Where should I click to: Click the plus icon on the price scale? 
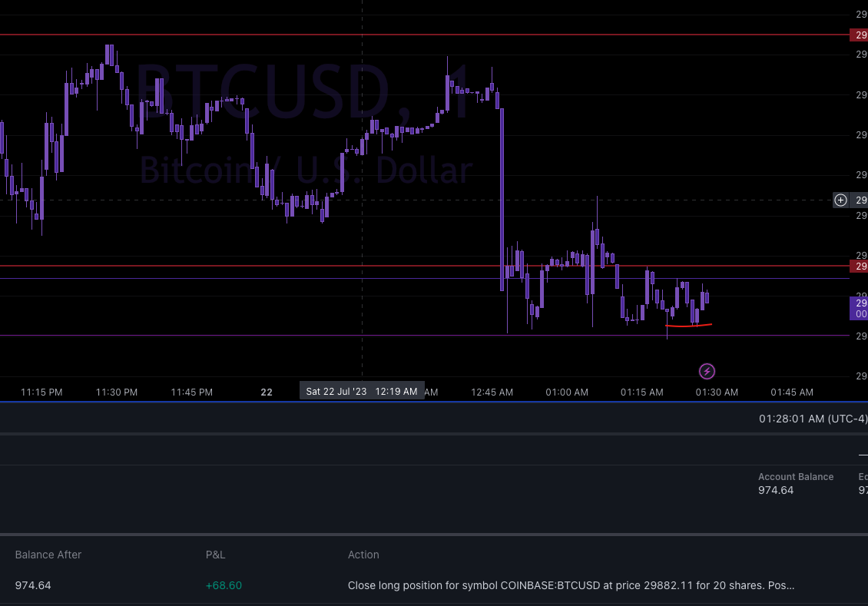coord(840,200)
